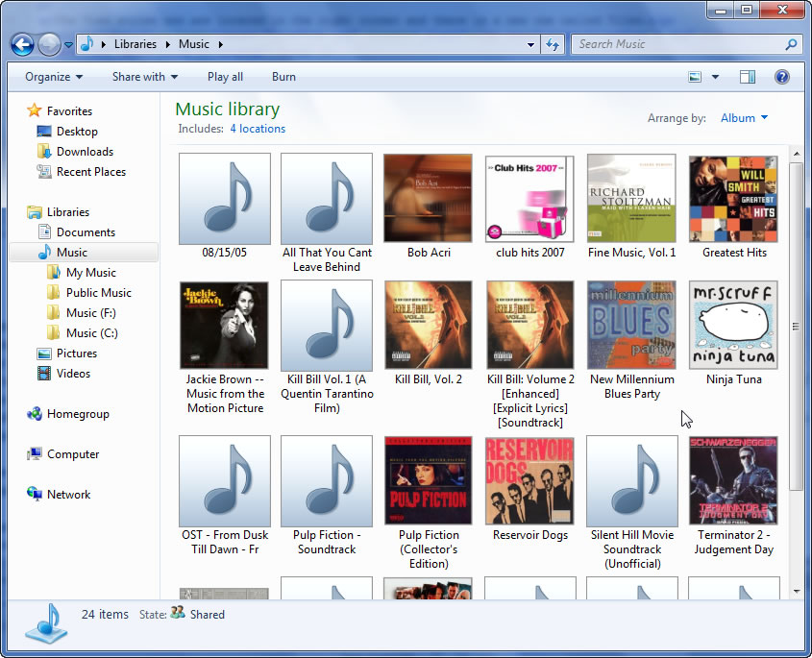Screen dimensions: 812x658
Task: Open the 4 locations link
Action: tap(257, 129)
